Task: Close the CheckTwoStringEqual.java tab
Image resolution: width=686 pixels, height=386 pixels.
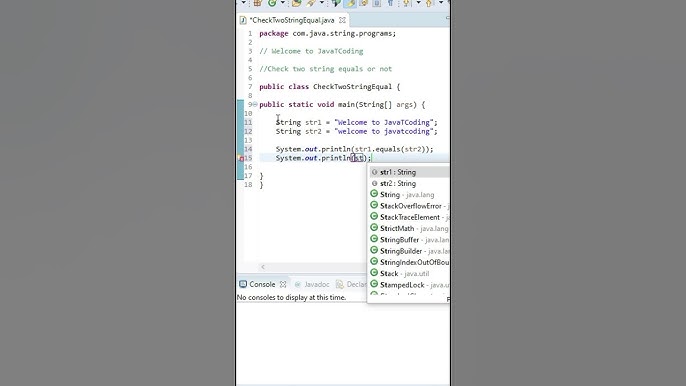Action: click(x=343, y=20)
